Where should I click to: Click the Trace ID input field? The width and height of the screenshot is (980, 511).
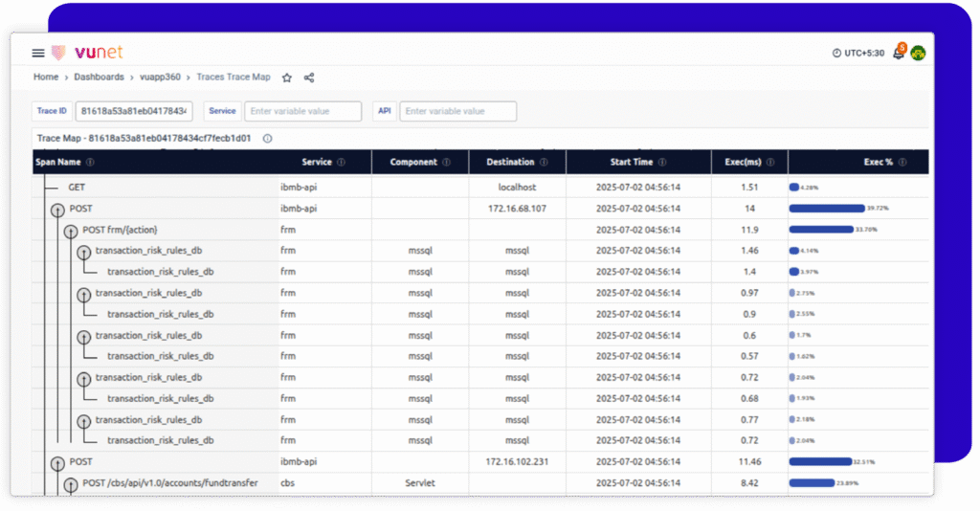(x=134, y=112)
